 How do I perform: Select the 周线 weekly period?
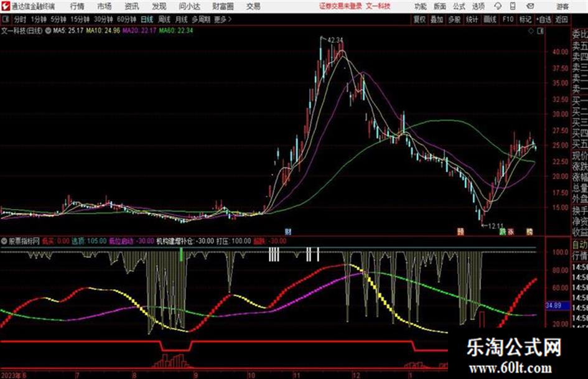coord(164,19)
